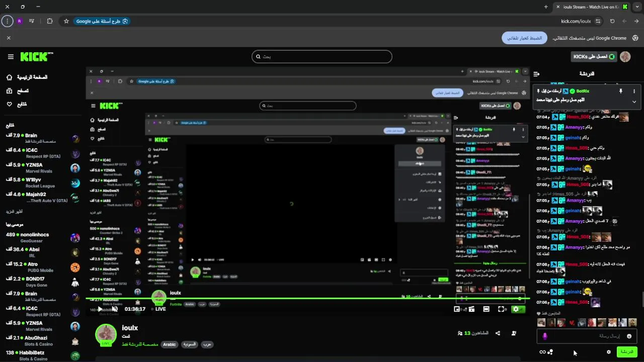The width and height of the screenshot is (644, 362).
Task: Open Majah92 channel in sidebar
Action: 43,197
